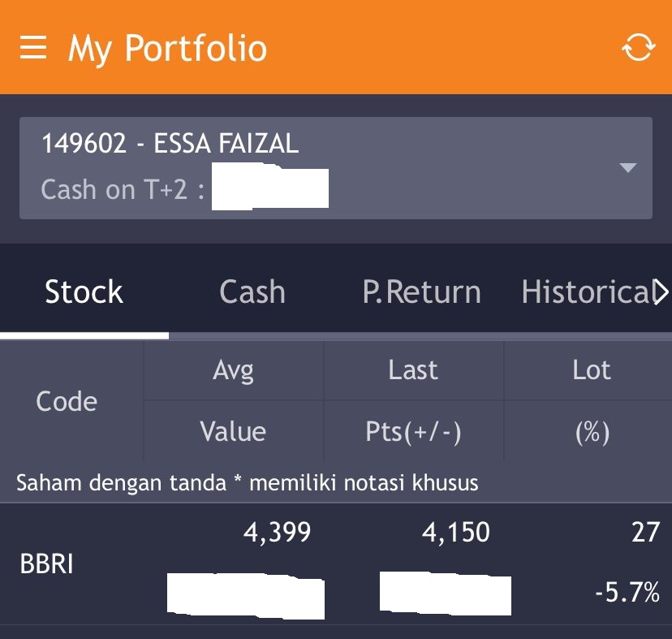Tap the (%) column header
The image size is (672, 639).
point(592,431)
